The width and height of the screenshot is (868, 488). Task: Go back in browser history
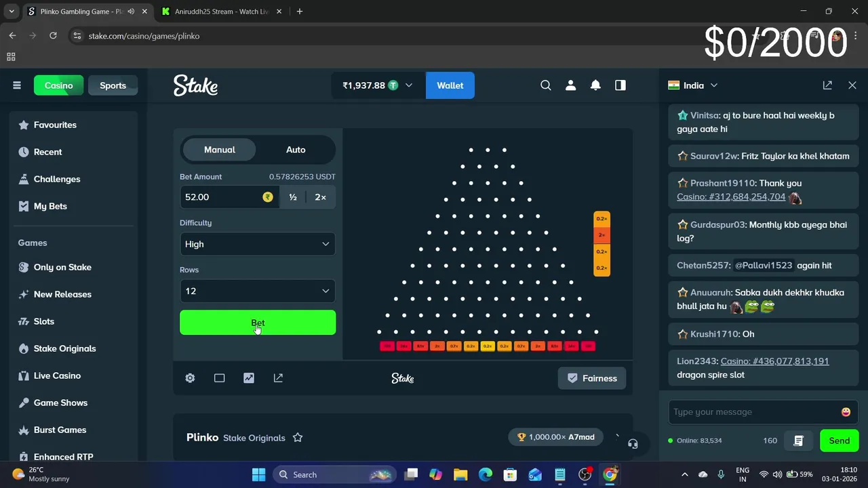[12, 36]
